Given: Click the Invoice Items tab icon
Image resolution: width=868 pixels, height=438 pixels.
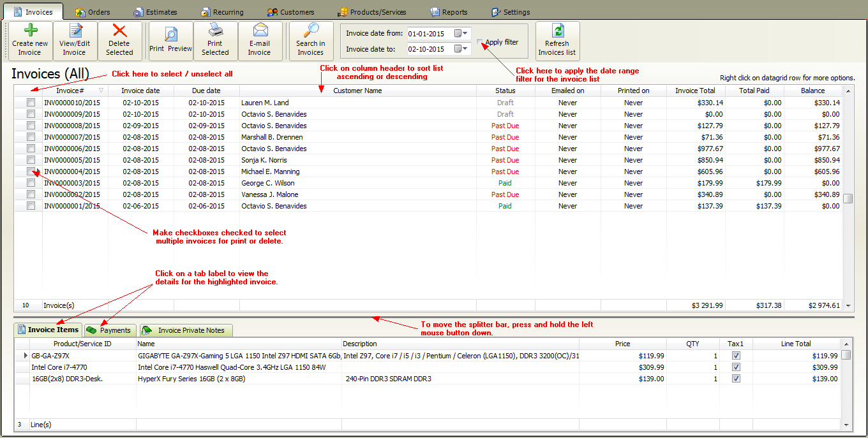Looking at the screenshot, I should point(21,330).
